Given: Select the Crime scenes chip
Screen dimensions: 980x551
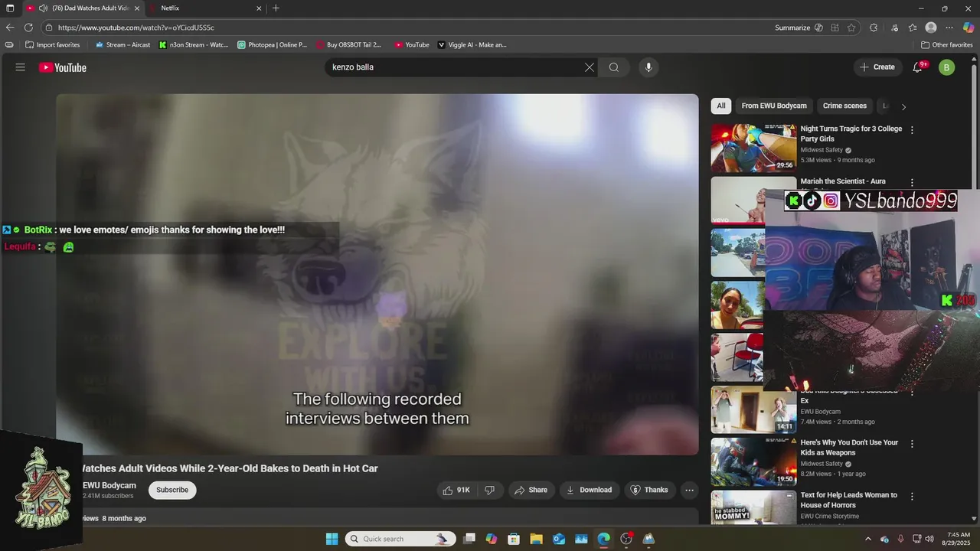Looking at the screenshot, I should [844, 106].
